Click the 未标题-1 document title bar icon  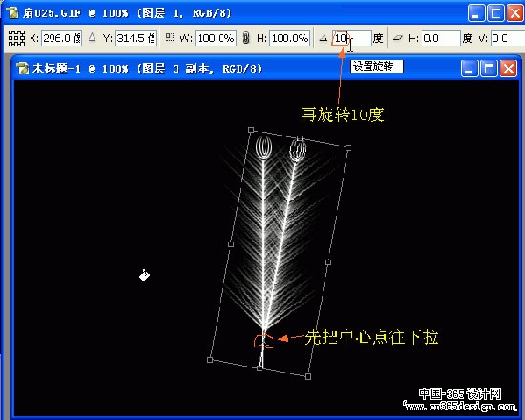[23, 69]
